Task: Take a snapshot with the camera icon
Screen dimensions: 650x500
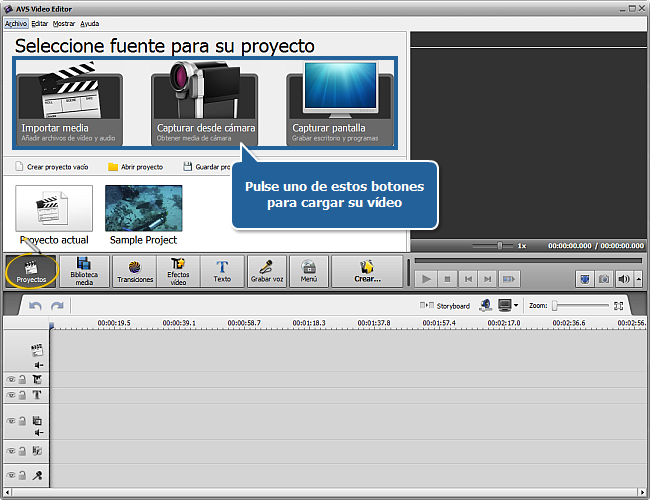Action: [x=603, y=279]
